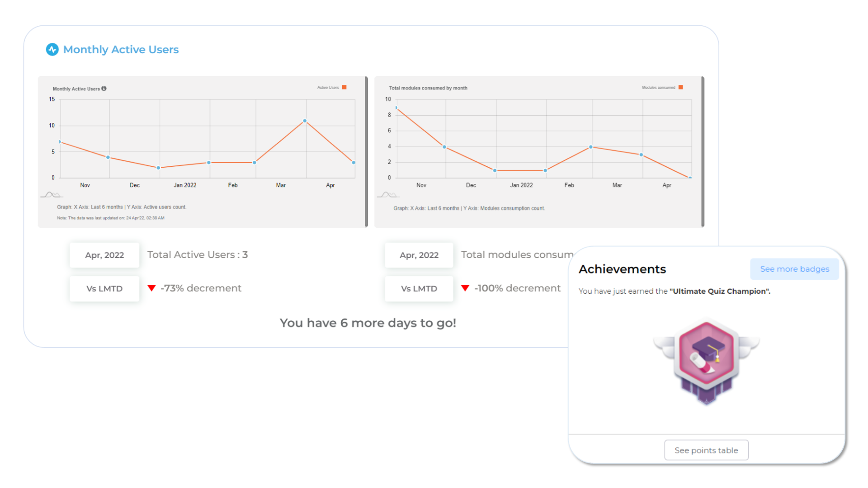
Task: Click the Apr, 2022 box for modules consumed
Action: click(419, 255)
